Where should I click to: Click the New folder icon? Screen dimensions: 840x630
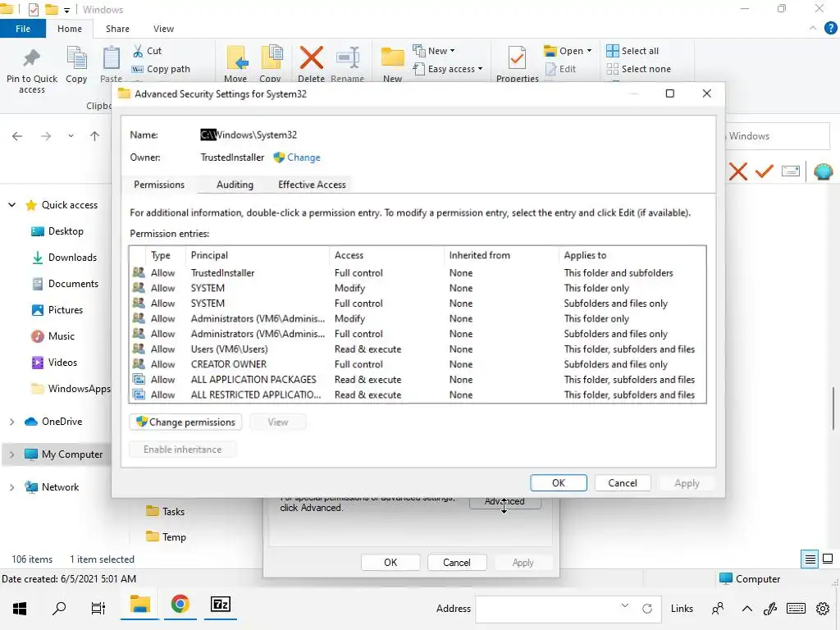392,58
